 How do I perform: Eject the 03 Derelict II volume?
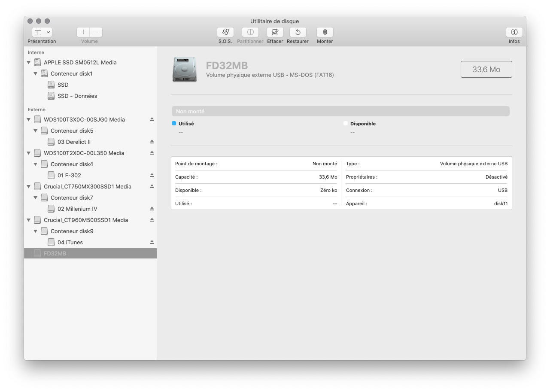pos(152,142)
